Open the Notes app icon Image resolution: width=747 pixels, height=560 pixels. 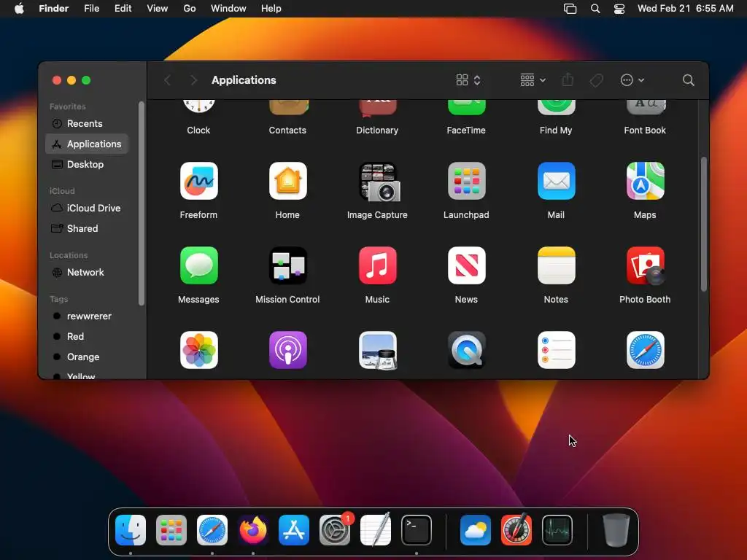point(556,265)
